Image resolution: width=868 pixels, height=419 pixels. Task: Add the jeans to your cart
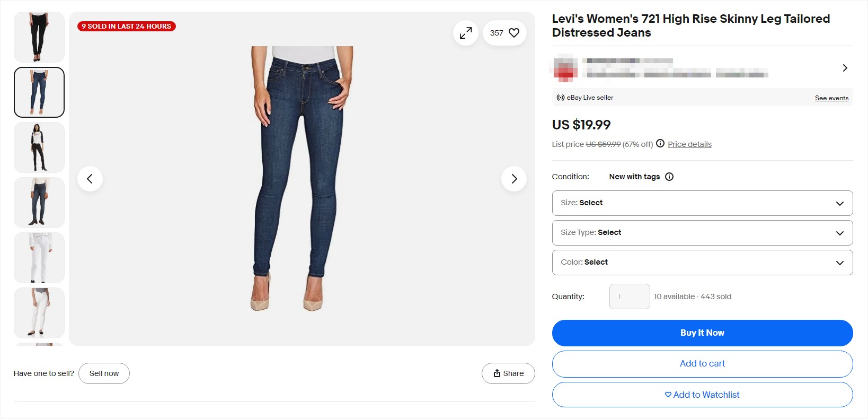click(702, 363)
